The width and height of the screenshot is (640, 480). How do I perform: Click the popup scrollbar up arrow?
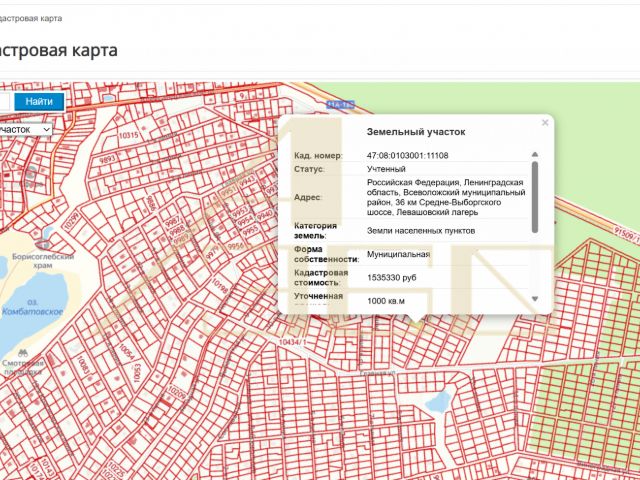pos(535,154)
